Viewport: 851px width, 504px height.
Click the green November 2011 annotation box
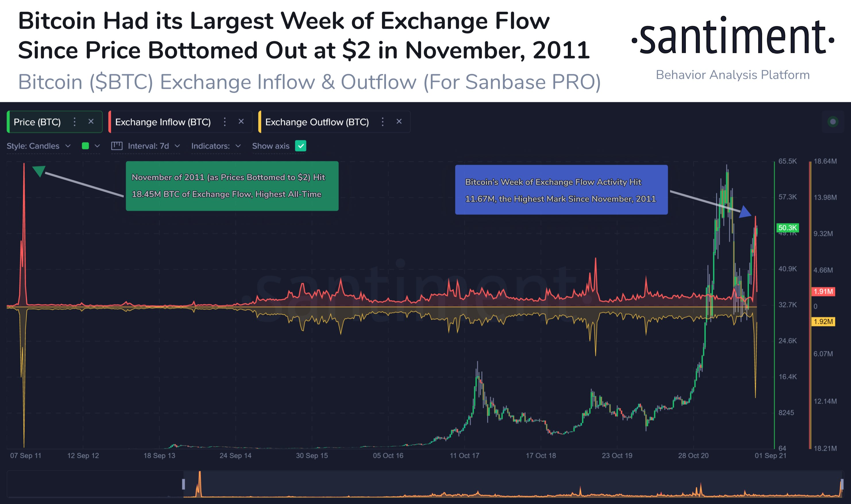click(232, 186)
